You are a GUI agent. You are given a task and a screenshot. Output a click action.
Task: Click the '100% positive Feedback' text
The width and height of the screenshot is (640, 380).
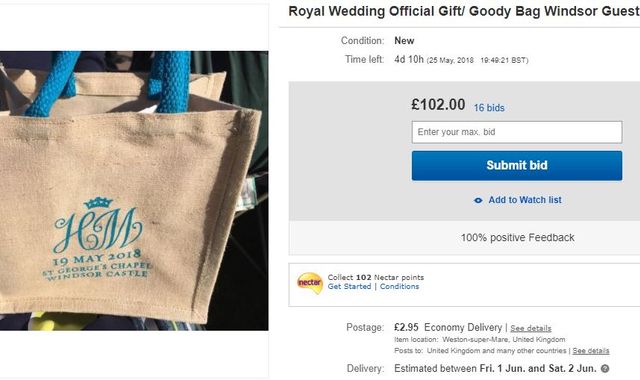click(x=518, y=238)
